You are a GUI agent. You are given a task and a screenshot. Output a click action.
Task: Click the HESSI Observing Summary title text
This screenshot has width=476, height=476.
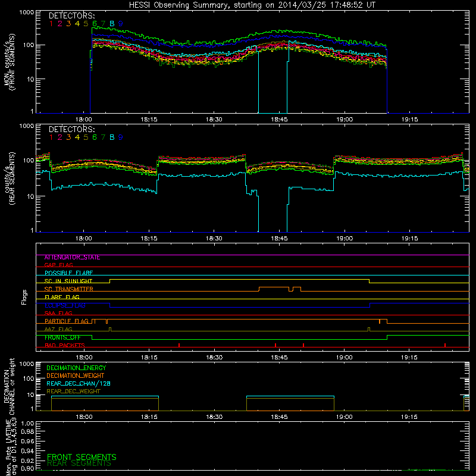pos(252,5)
